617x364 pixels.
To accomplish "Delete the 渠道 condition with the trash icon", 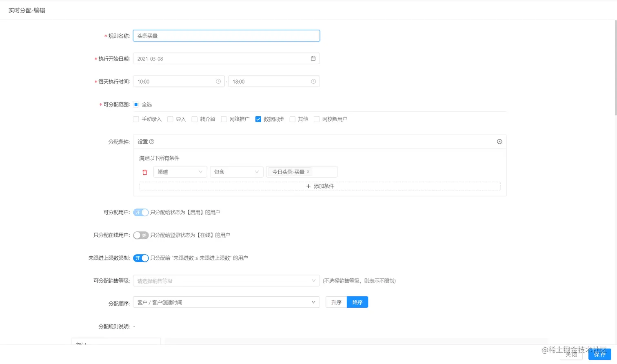I will [x=144, y=172].
